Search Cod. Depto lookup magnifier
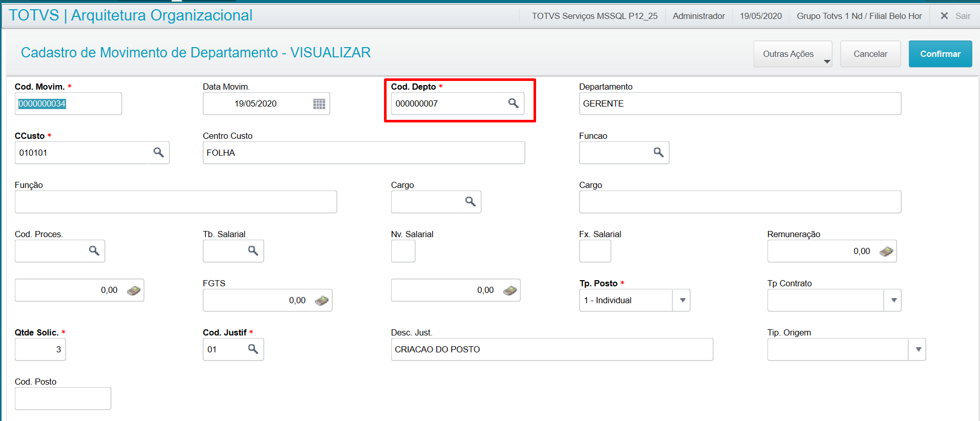This screenshot has height=421, width=980. pos(513,103)
